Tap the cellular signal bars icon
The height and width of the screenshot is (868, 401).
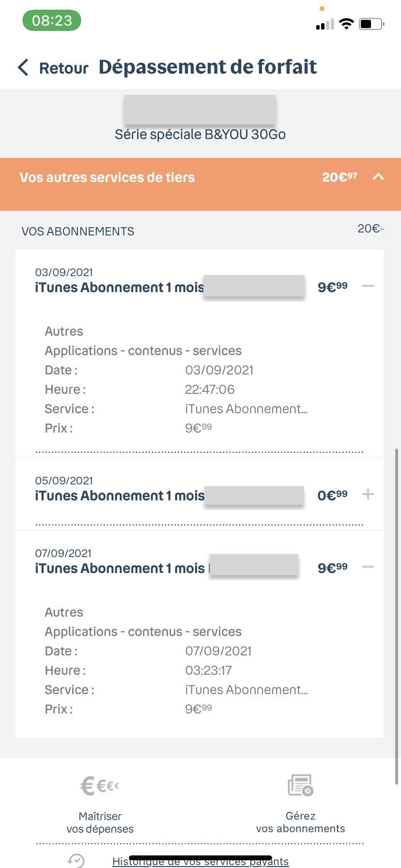[x=325, y=24]
